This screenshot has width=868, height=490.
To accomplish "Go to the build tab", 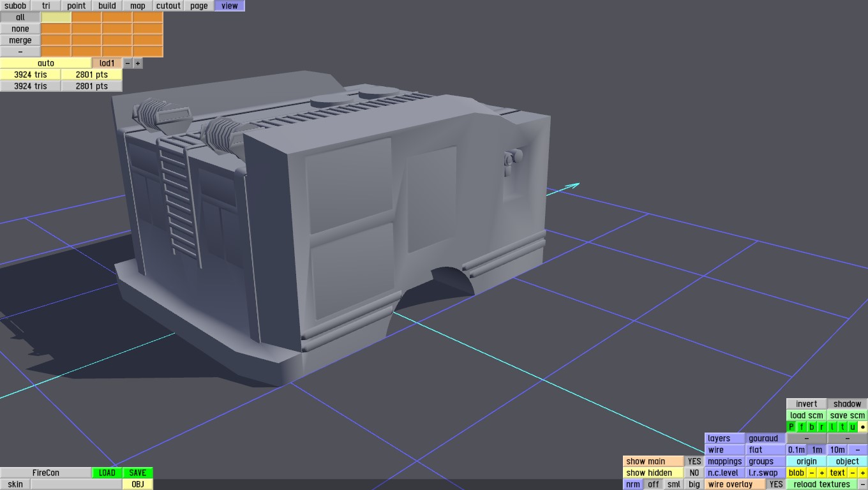I will click(x=107, y=6).
